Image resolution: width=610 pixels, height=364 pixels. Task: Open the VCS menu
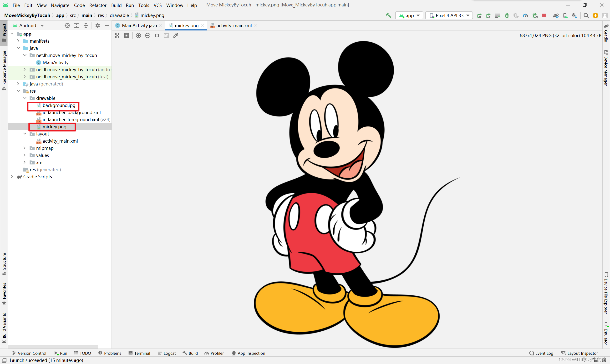pyautogui.click(x=158, y=5)
